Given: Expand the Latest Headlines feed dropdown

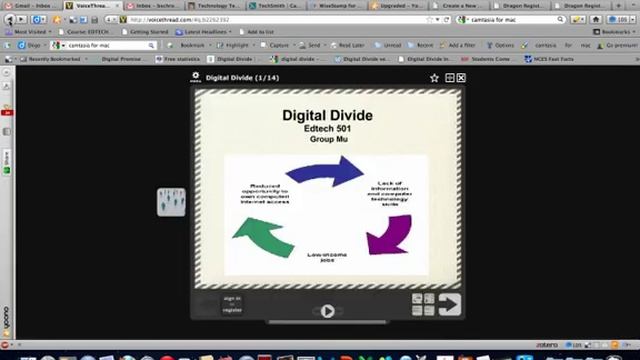Looking at the screenshot, I should 204,31.
